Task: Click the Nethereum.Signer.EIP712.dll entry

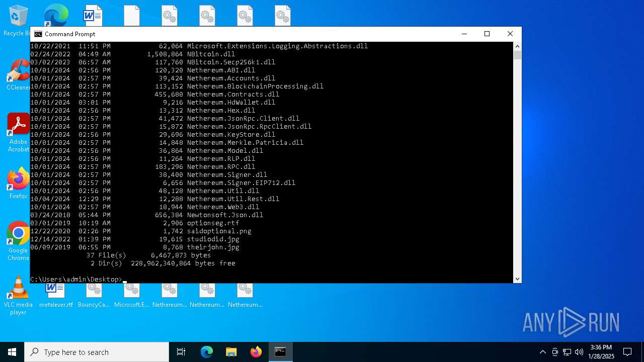Action: pyautogui.click(x=242, y=183)
